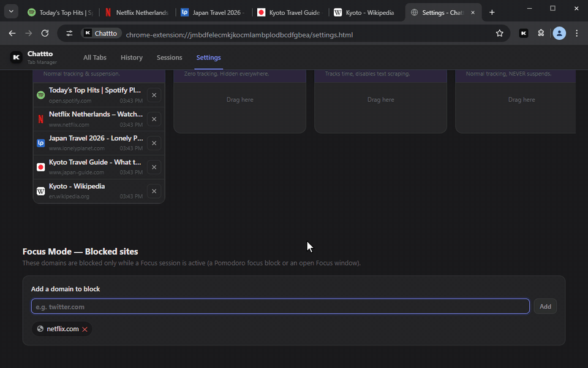Reload the current page

point(45,33)
